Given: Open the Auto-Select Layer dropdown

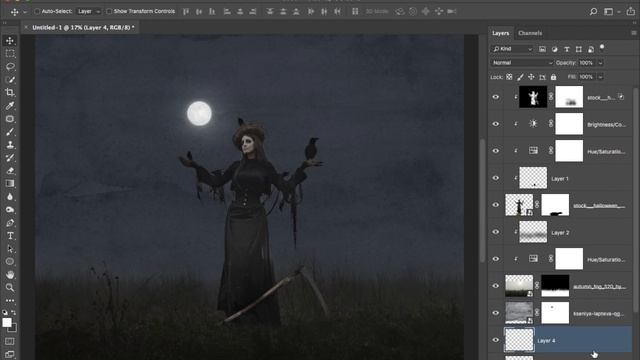Looking at the screenshot, I should tap(89, 11).
